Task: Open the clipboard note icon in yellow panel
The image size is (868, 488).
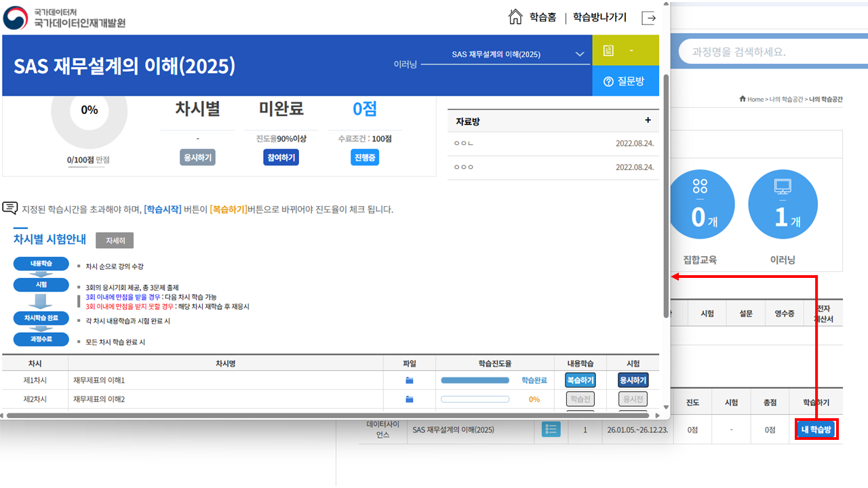Action: tap(608, 50)
